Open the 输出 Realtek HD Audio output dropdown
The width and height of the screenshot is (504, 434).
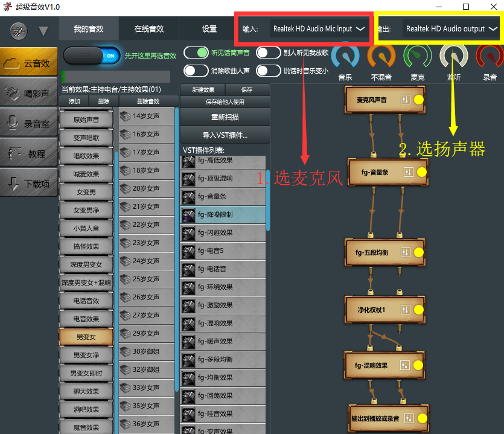[451, 29]
